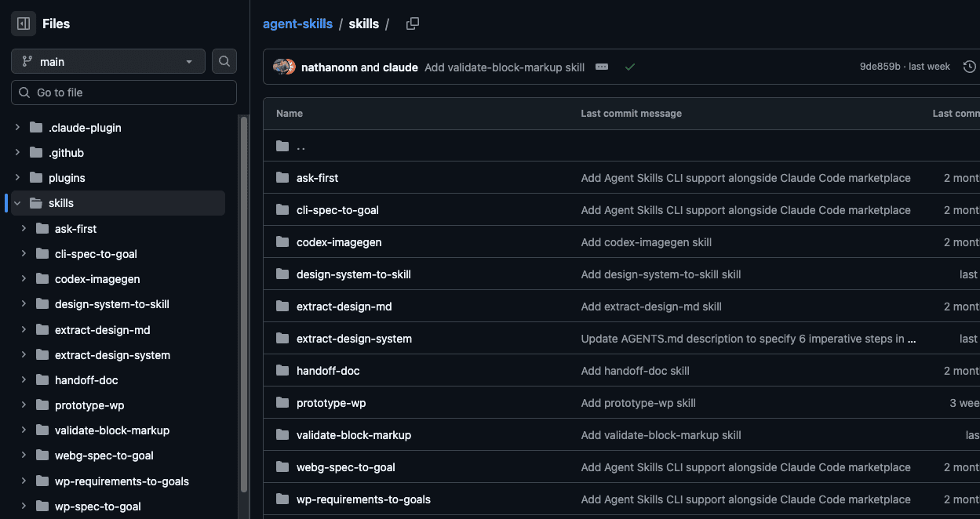Image resolution: width=980 pixels, height=519 pixels.
Task: Expand ask-first chevron in sidebar tree
Action: [24, 229]
